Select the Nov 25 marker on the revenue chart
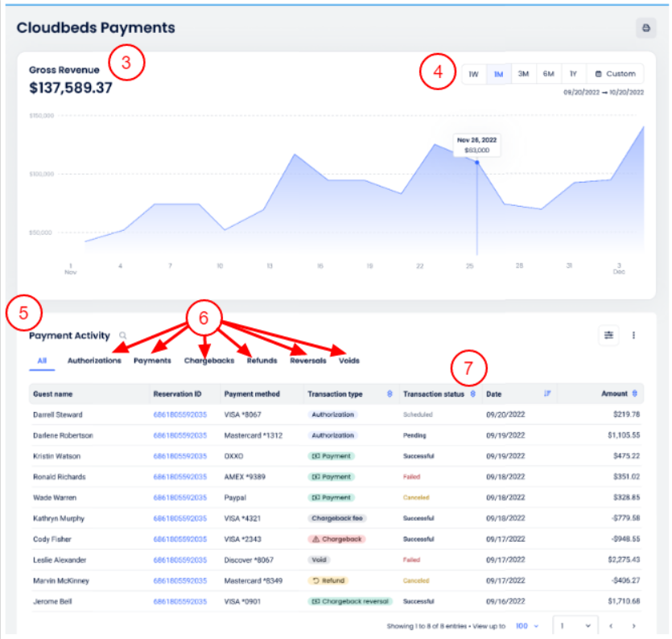This screenshot has width=672, height=639. 476,161
